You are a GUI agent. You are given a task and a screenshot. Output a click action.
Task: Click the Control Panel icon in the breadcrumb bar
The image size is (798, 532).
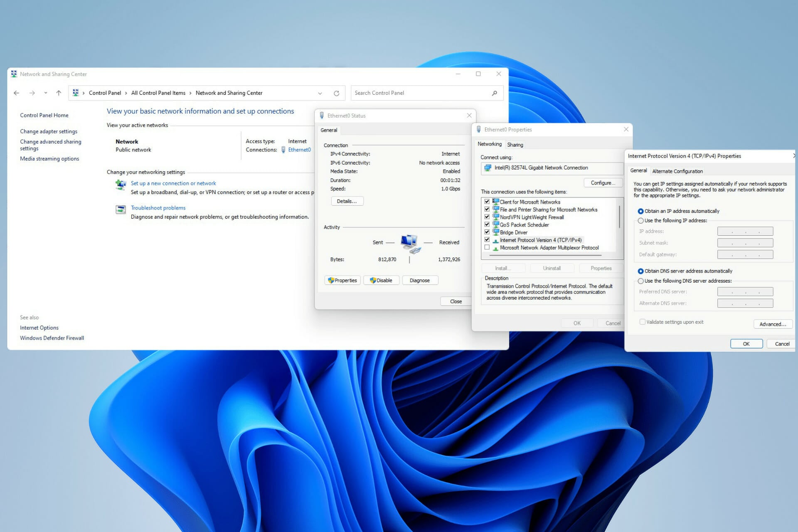76,93
